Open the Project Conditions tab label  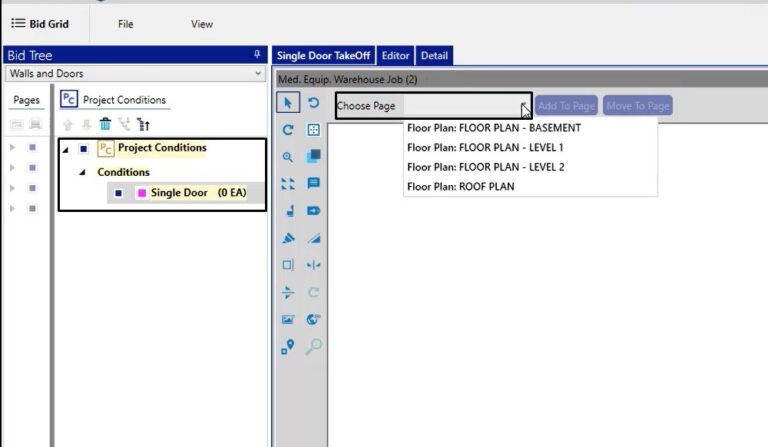(124, 100)
